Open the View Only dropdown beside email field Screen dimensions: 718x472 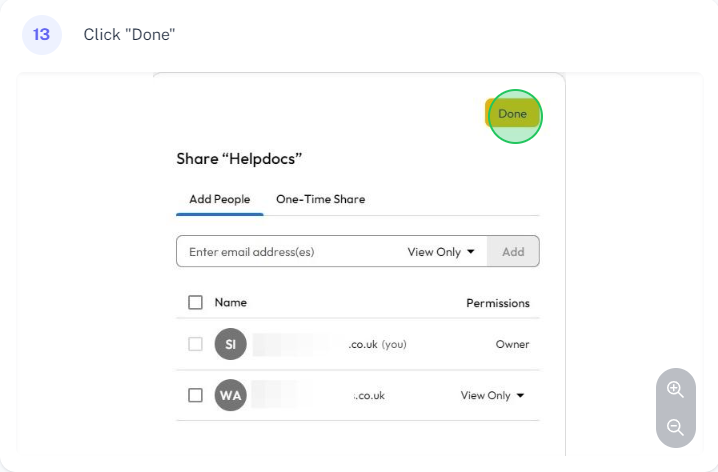[x=441, y=252]
